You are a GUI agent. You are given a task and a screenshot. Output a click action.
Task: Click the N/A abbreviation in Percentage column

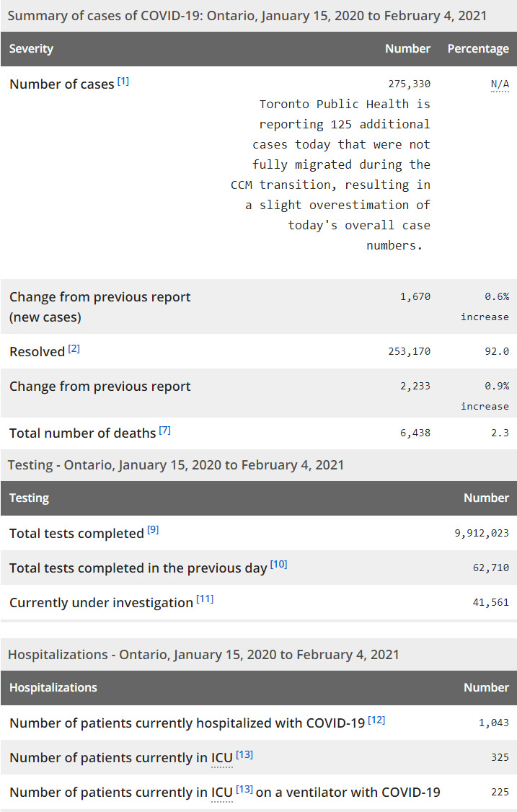pyautogui.click(x=500, y=84)
